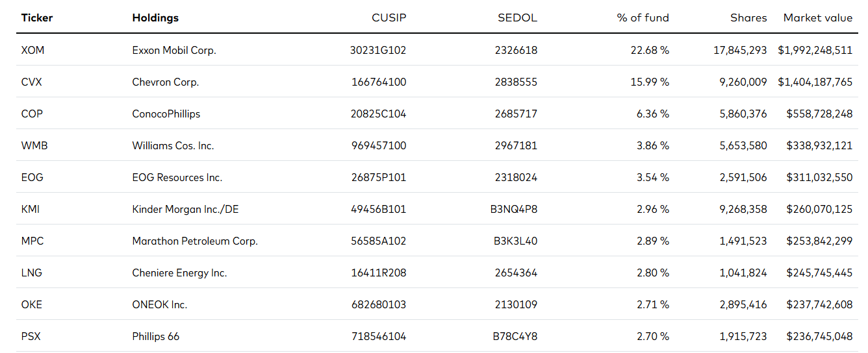Viewport: 868px width, 353px height.
Task: Sort by the Holdings column header
Action: pyautogui.click(x=155, y=18)
